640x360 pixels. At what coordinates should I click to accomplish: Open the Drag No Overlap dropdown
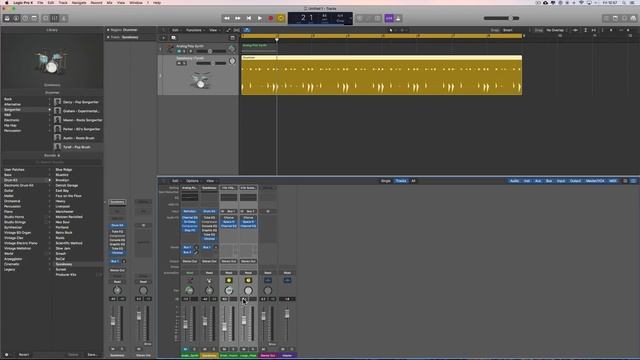556,30
